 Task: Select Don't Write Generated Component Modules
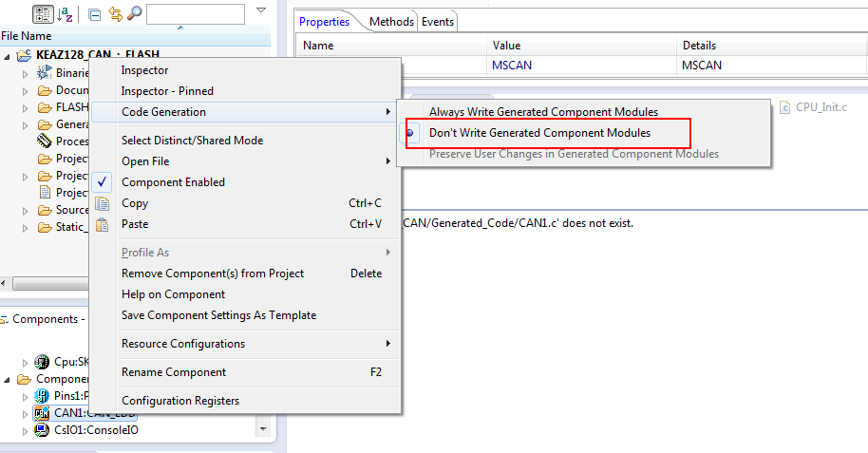pyautogui.click(x=539, y=133)
